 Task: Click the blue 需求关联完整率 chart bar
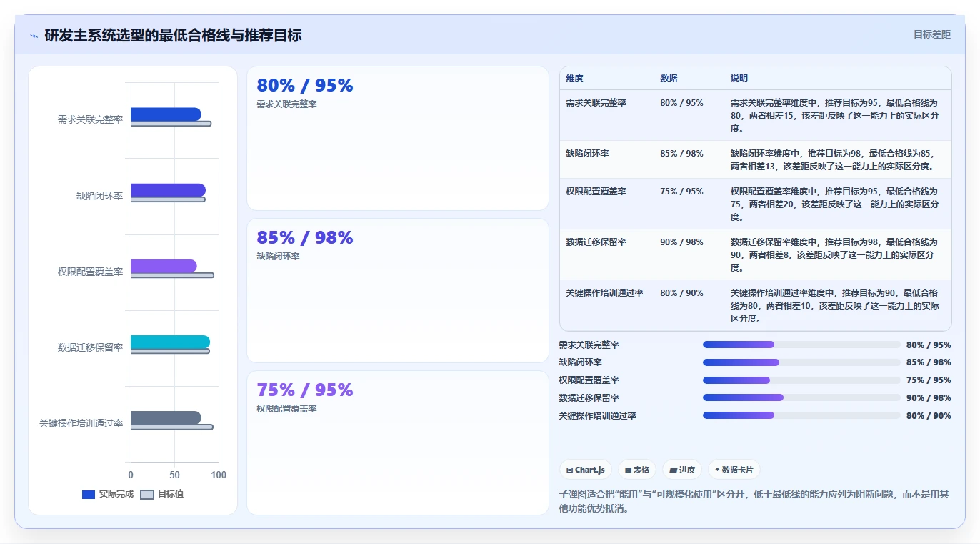point(166,114)
